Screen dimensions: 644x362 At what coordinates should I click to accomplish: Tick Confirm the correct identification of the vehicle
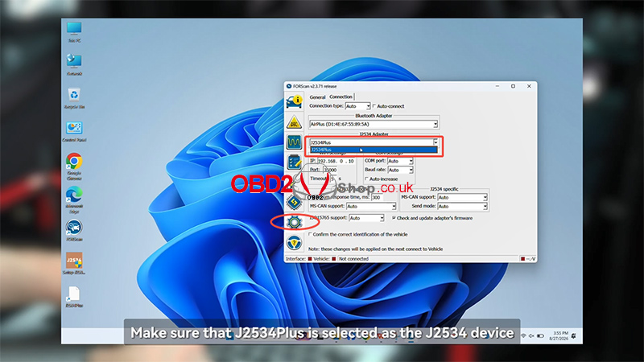pos(311,234)
